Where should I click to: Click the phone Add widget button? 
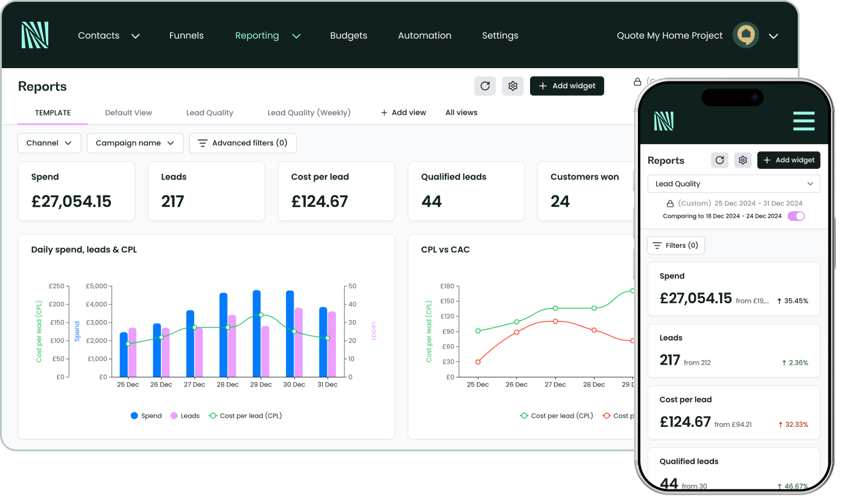pyautogui.click(x=789, y=160)
